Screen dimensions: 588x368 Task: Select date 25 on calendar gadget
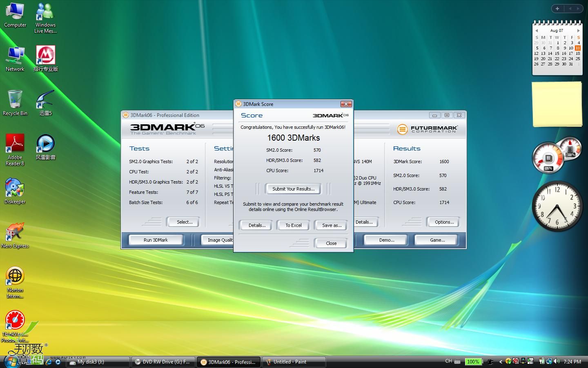pyautogui.click(x=578, y=59)
